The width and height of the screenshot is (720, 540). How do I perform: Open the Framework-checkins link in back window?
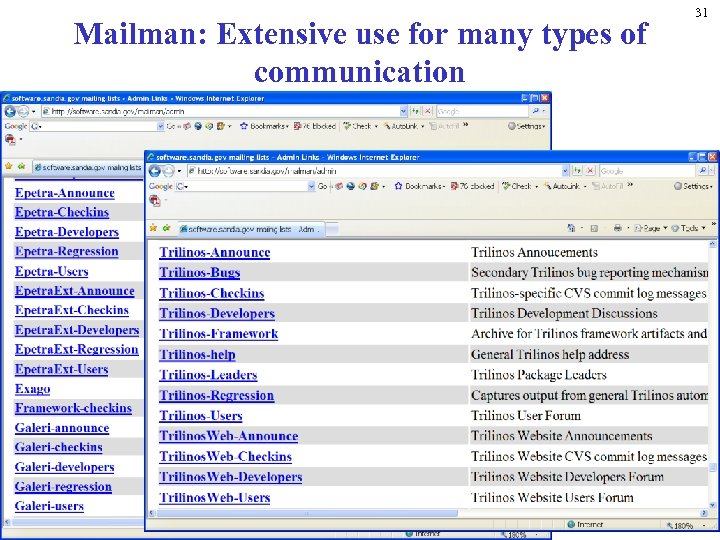point(73,408)
